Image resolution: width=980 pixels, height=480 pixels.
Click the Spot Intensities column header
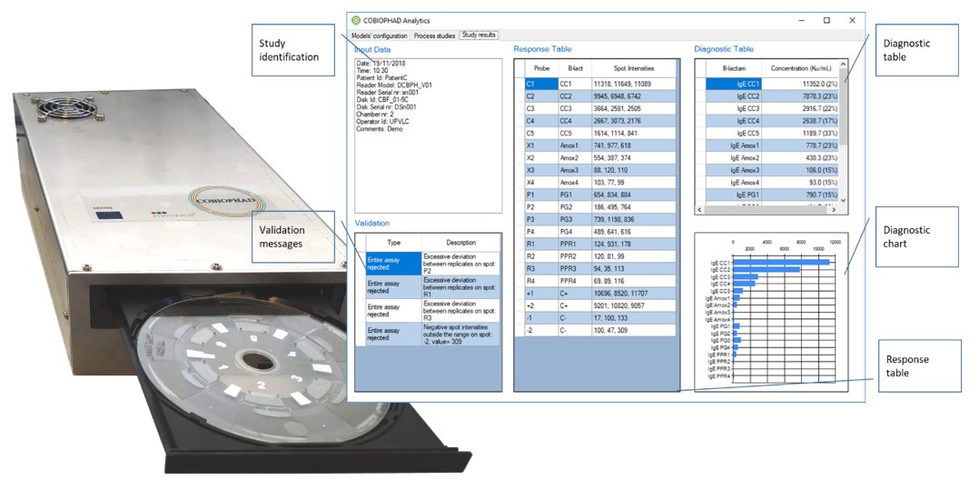pos(633,68)
